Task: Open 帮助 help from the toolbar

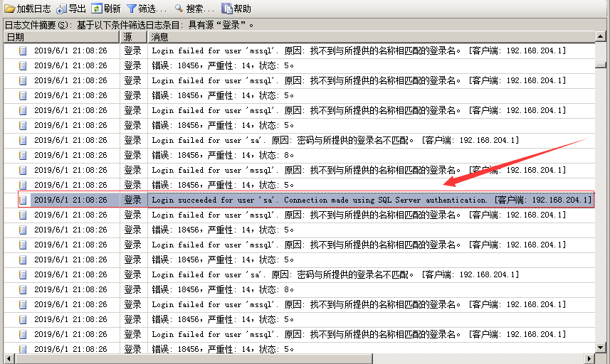Action: (227, 9)
